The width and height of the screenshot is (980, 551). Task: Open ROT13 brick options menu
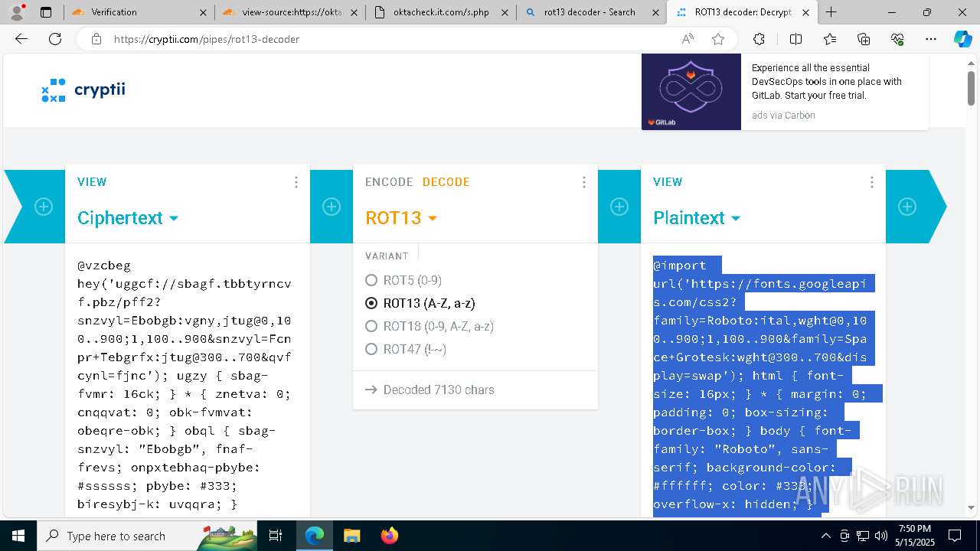tap(584, 182)
